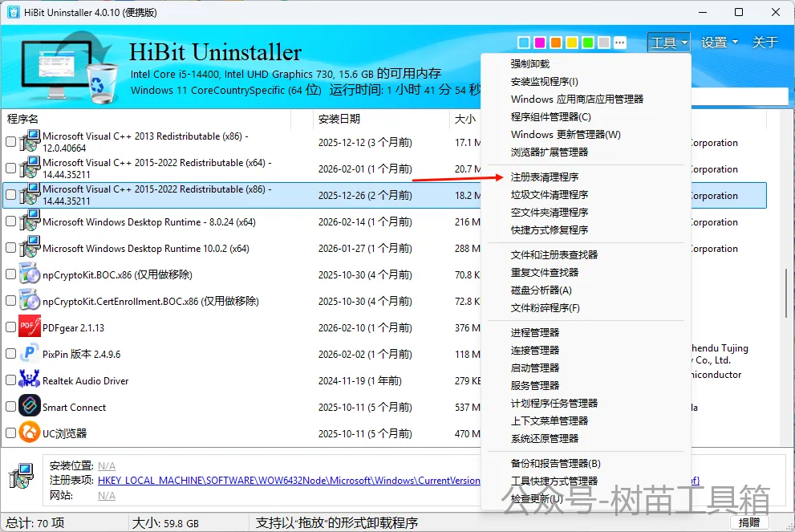Click the PDFgear red PDF icon
Viewport: 795px width, 532px height.
tap(30, 327)
